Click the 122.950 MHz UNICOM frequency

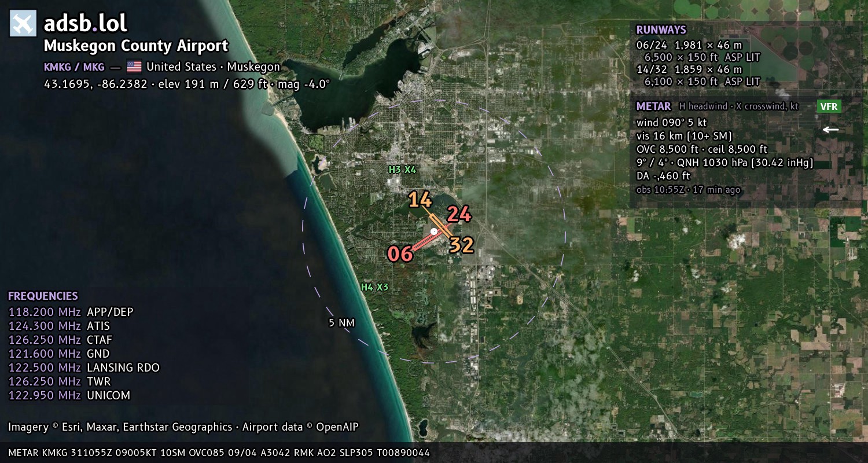coord(69,396)
